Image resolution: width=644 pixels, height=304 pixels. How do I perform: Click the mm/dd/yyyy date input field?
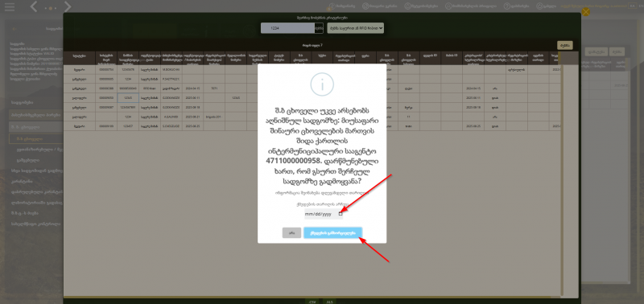point(324,214)
